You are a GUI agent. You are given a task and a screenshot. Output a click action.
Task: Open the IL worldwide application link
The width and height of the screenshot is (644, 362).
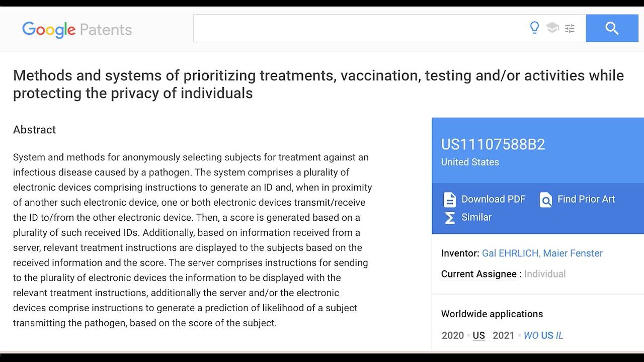click(559, 335)
